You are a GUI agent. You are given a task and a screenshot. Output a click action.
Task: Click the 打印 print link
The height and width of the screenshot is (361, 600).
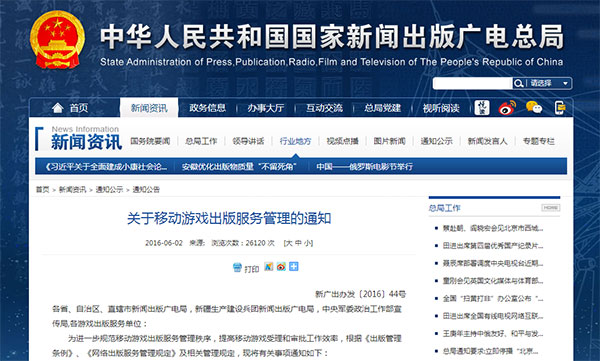252,269
